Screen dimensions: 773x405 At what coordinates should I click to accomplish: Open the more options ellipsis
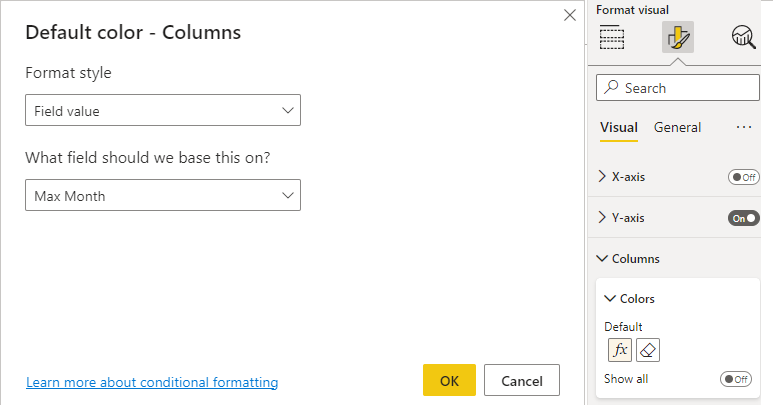tap(743, 127)
